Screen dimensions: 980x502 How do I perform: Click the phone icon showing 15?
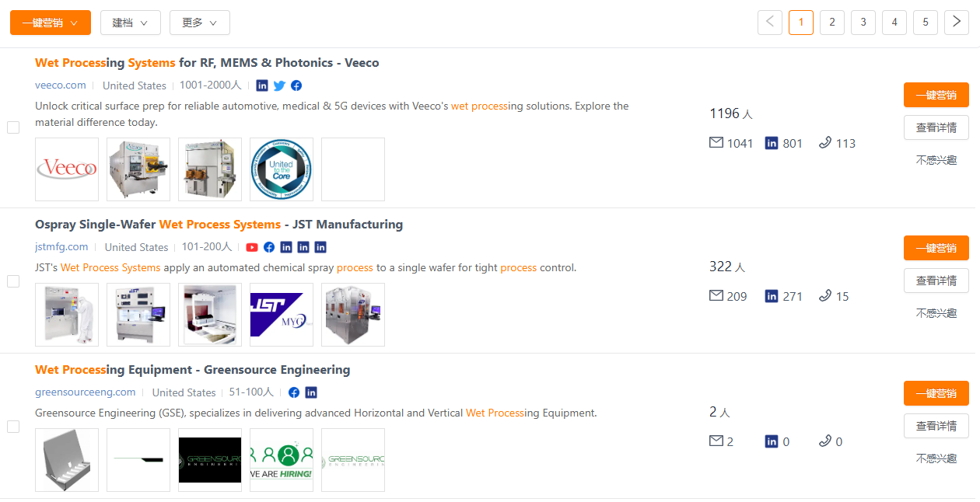(825, 296)
